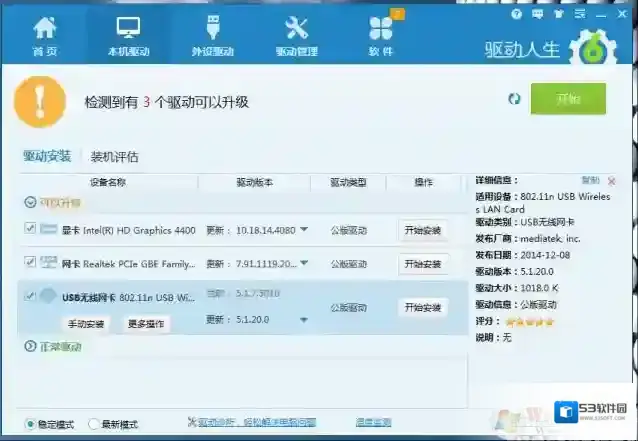This screenshot has height=441, width=638.
Task: Open the 首页 home icon
Action: [45, 33]
